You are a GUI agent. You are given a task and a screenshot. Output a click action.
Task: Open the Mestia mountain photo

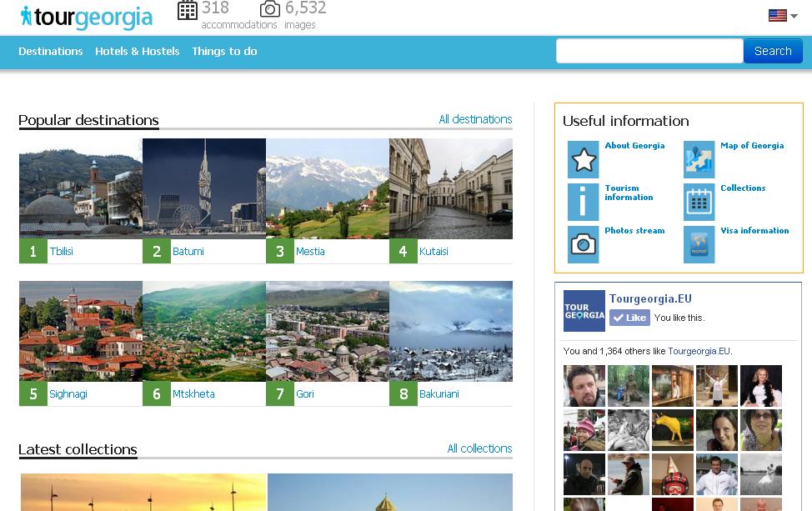(328, 188)
